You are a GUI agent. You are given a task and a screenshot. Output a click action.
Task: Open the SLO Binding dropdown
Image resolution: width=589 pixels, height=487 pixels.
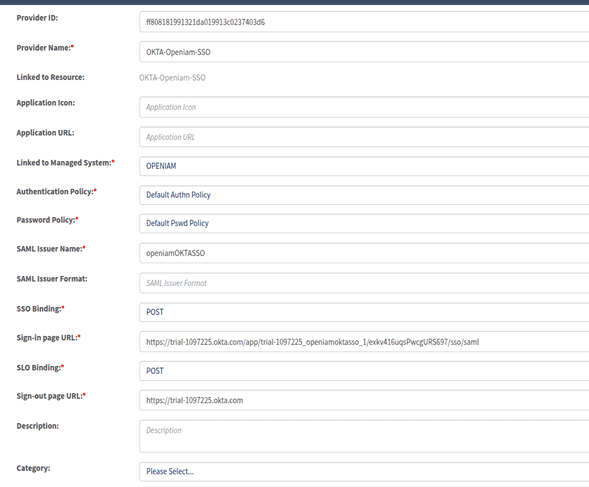364,371
